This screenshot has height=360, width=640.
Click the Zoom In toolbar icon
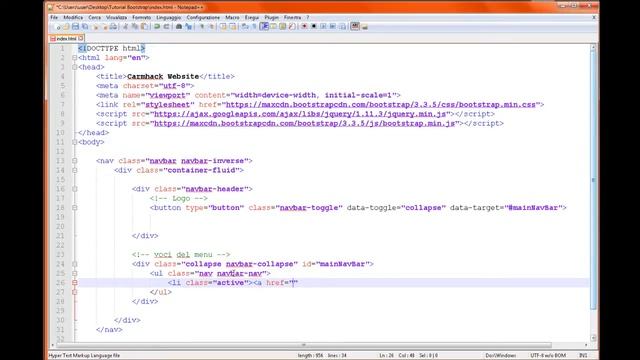[202, 27]
